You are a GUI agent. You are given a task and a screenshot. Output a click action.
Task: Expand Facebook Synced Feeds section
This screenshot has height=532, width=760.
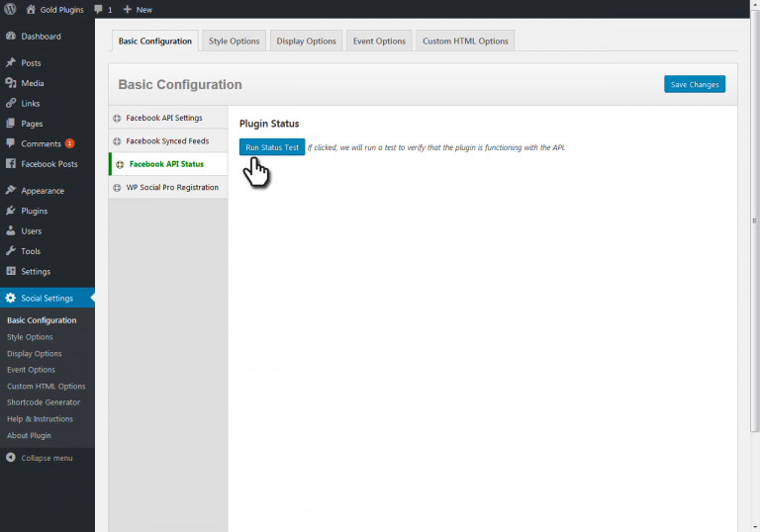166,141
